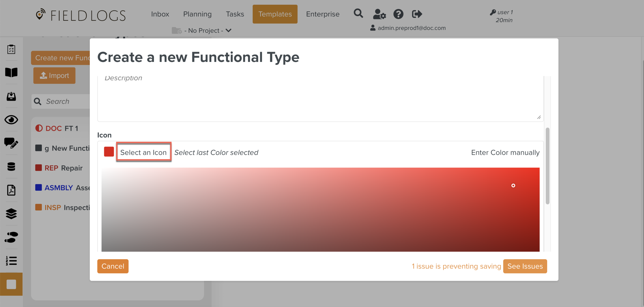This screenshot has height=307, width=644.
Task: Open the book icon in left sidebar
Action: click(x=11, y=72)
